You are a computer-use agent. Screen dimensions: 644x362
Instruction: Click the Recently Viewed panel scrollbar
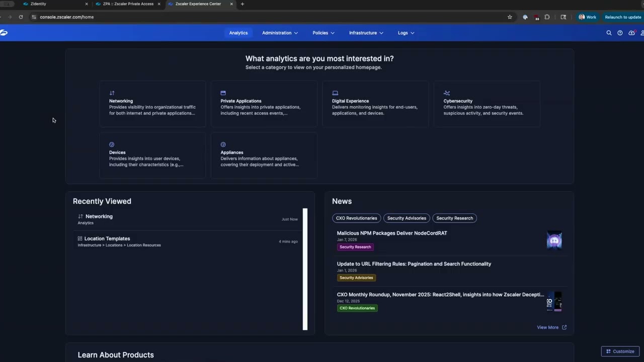click(305, 269)
